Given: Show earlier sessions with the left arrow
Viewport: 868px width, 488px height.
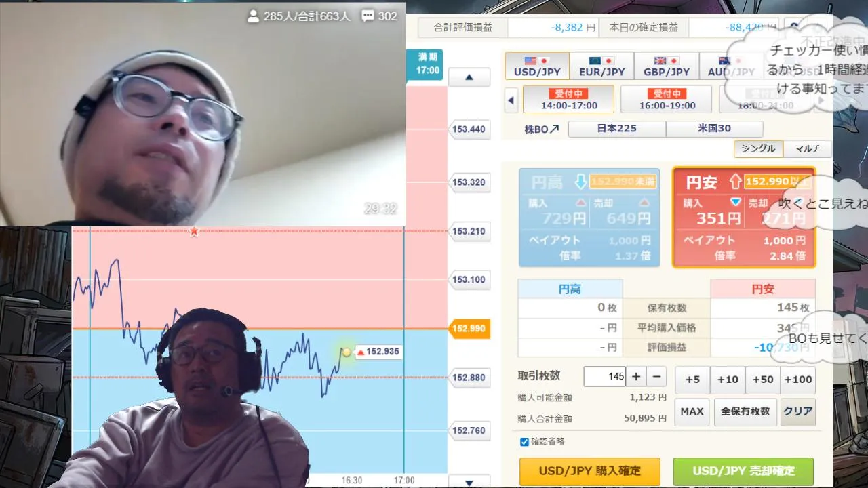Looking at the screenshot, I should pyautogui.click(x=511, y=100).
